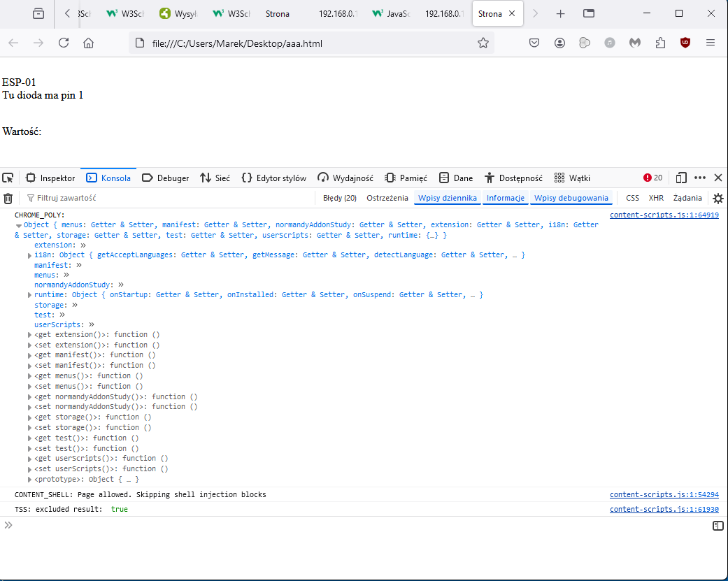
Task: Toggle responsive design mode icon
Action: coord(681,178)
